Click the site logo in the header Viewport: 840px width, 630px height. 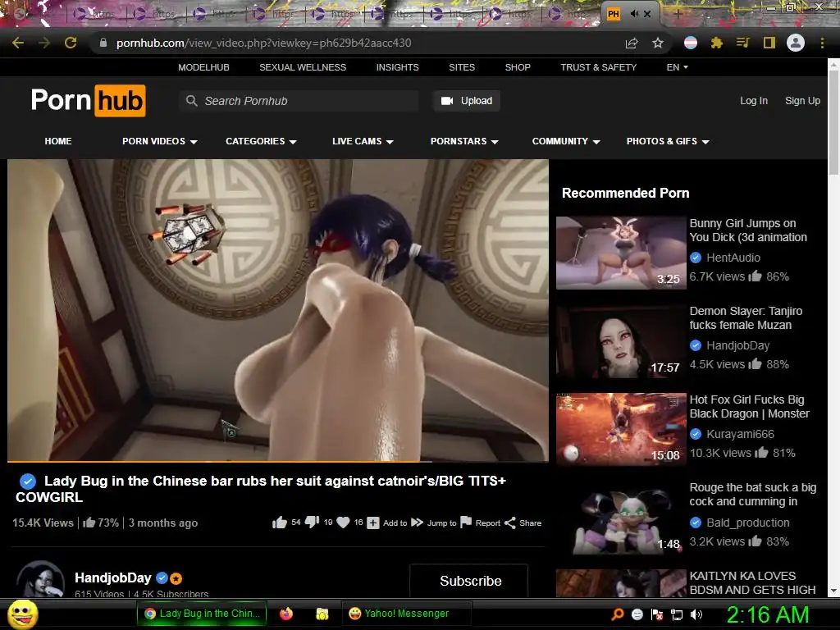pos(89,101)
